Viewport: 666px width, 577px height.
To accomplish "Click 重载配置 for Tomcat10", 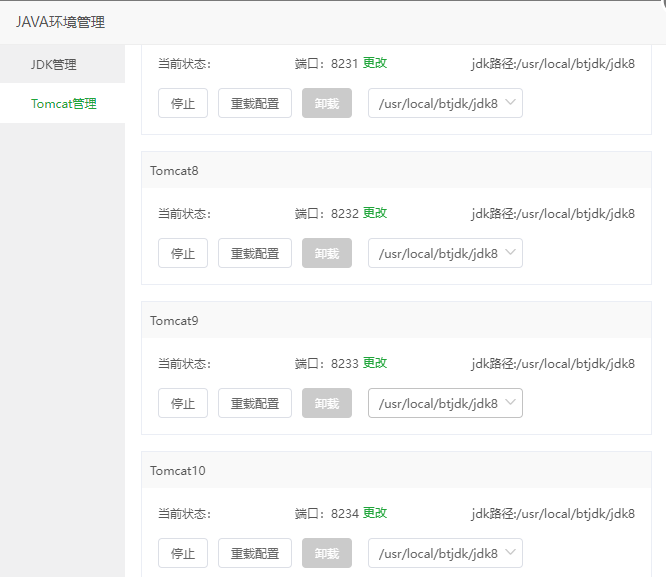I will [255, 553].
